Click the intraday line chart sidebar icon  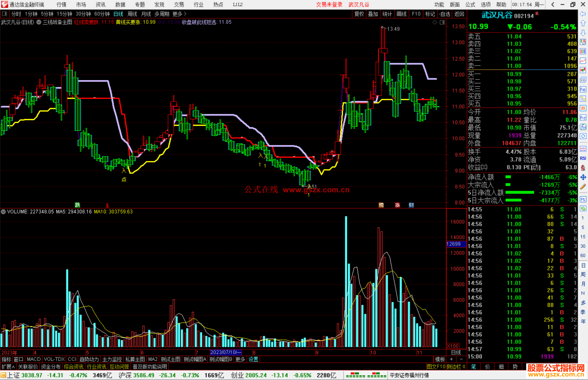click(x=583, y=61)
